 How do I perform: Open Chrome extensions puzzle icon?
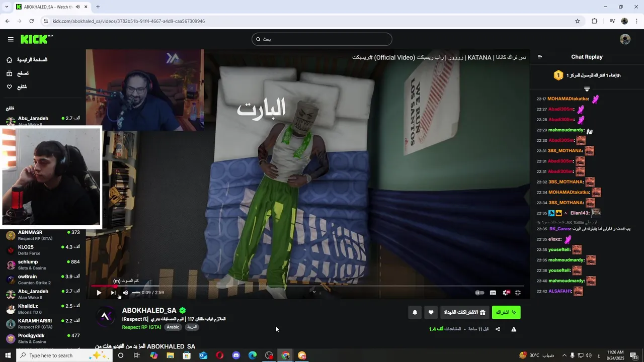tap(594, 21)
